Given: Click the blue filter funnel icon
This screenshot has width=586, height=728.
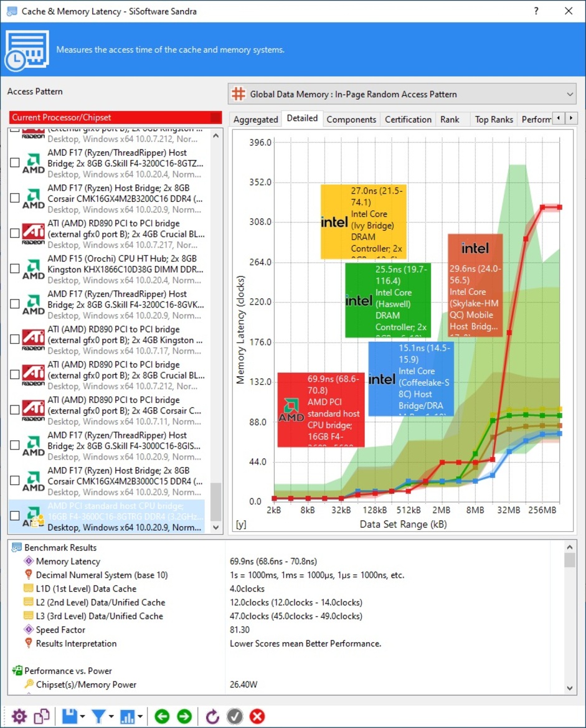Looking at the screenshot, I should (x=98, y=716).
